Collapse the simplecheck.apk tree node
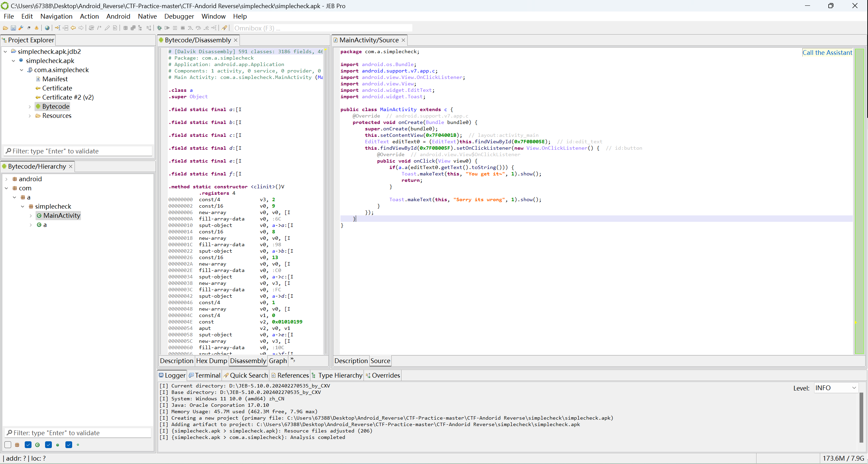The image size is (868, 464). pyautogui.click(x=14, y=61)
